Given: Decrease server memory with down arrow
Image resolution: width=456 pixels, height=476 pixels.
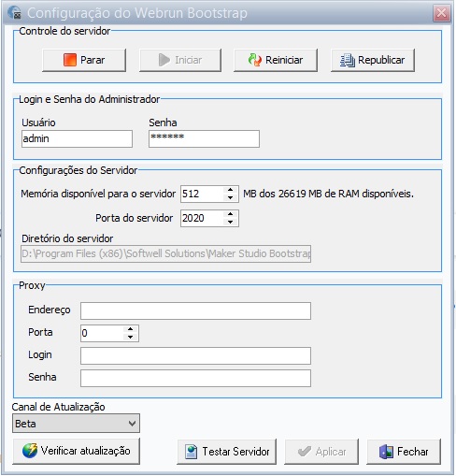Looking at the screenshot, I should (231, 198).
